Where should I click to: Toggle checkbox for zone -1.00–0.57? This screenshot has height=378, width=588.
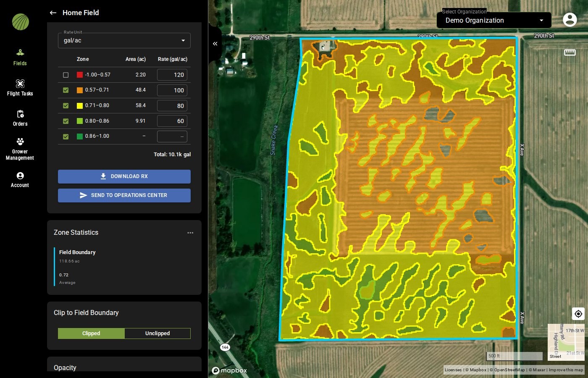[x=66, y=75]
